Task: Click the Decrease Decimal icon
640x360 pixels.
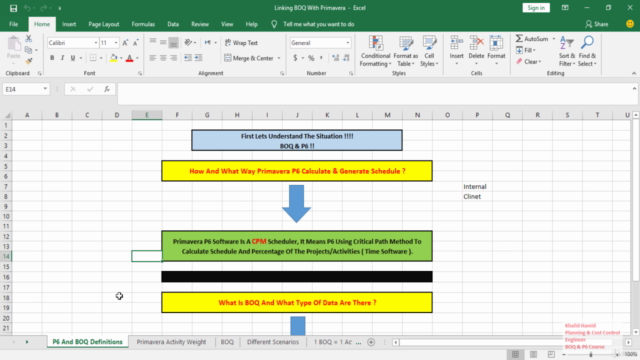Action: point(346,58)
